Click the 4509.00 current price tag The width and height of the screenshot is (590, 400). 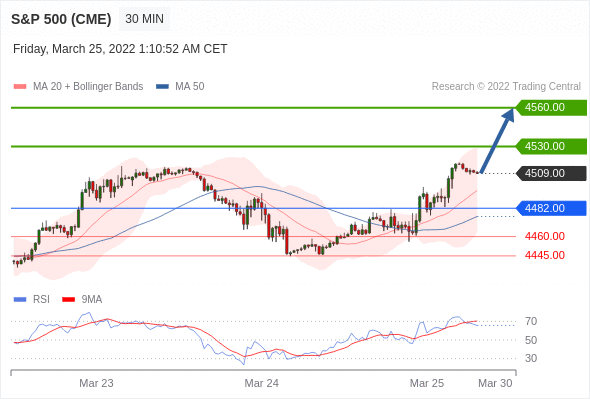click(551, 173)
